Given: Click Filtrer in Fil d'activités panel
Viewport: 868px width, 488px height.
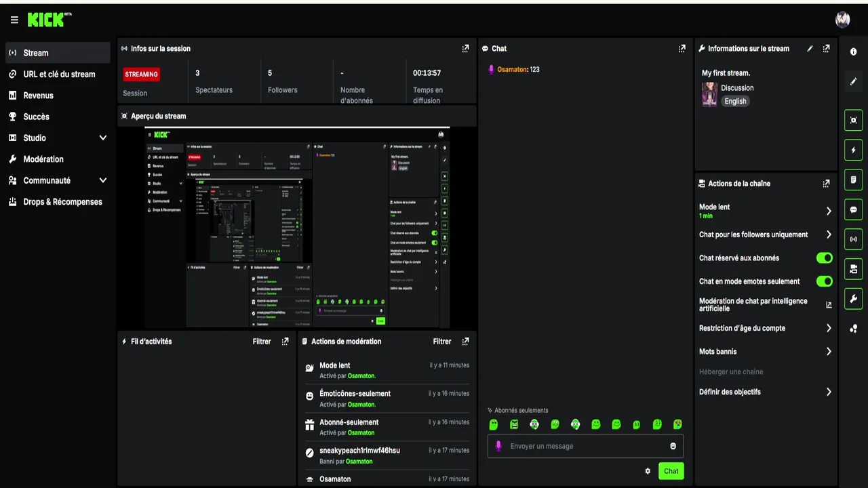Looking at the screenshot, I should coord(262,342).
